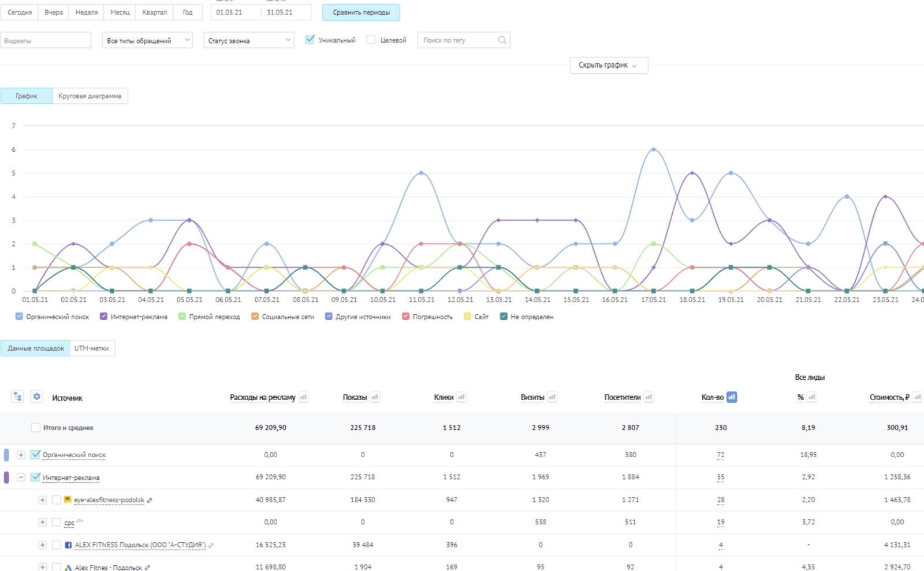
Task: Enable 'Целевой' checkbox
Action: [x=371, y=40]
